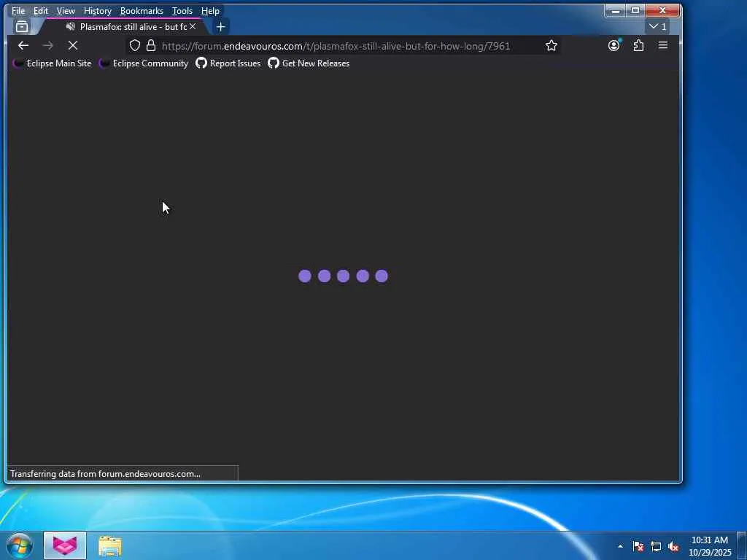Open the Windows Start menu
This screenshot has width=747, height=560.
20,545
